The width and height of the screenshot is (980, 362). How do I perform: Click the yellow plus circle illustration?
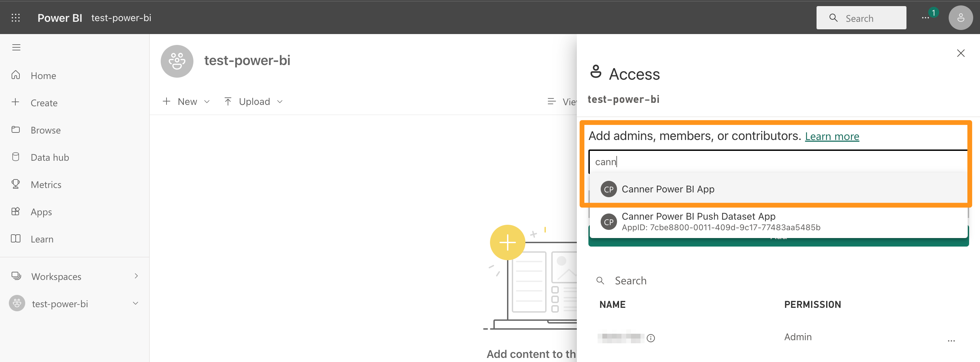[507, 242]
